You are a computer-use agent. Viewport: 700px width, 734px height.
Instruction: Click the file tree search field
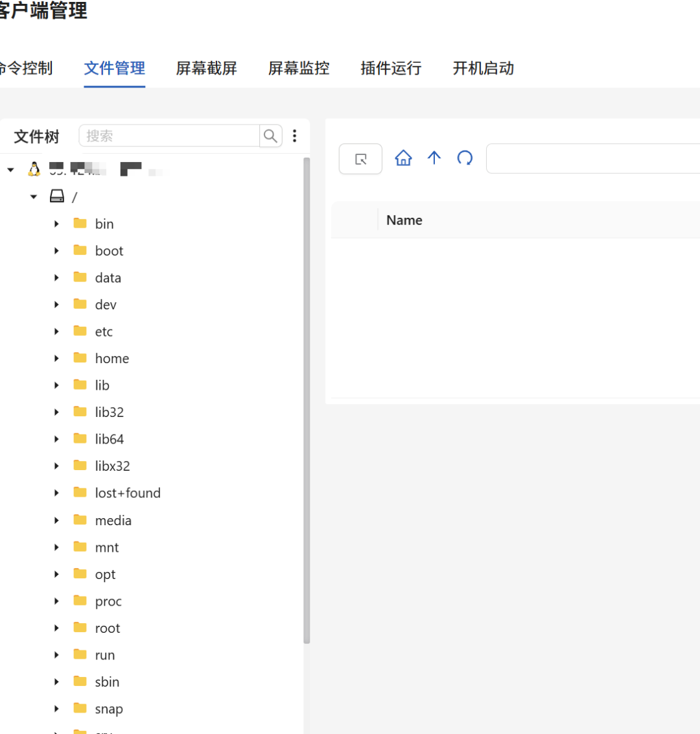tap(169, 136)
